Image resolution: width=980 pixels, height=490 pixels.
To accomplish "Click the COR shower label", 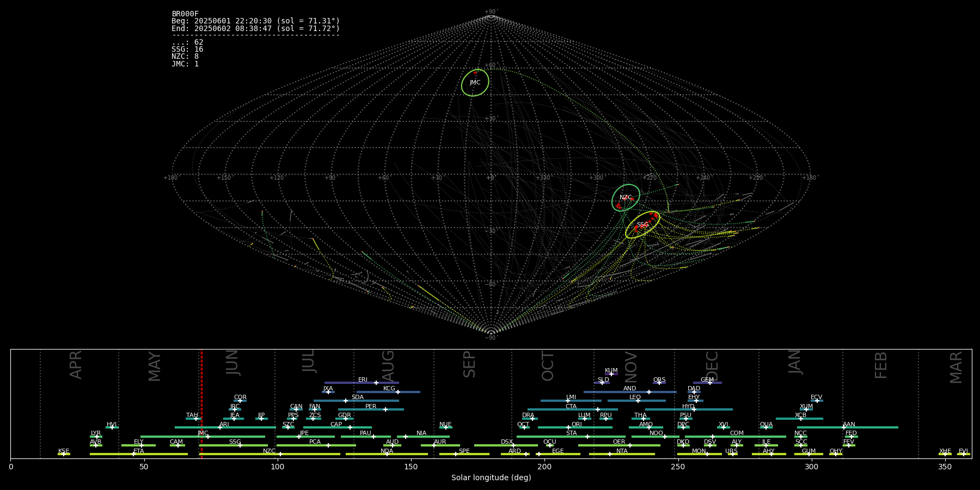I will point(240,397).
